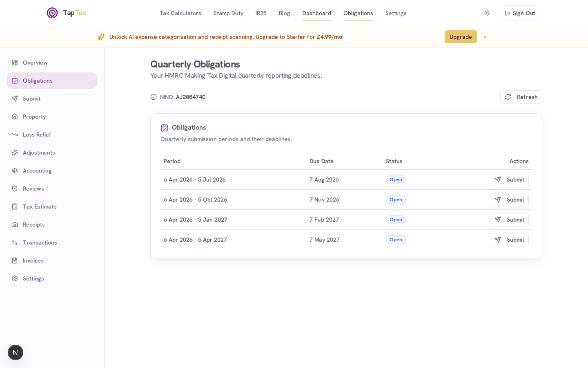Viewport: 588px width, 368px height.
Task: Click the due date '7 Nov 2026'
Action: (324, 200)
